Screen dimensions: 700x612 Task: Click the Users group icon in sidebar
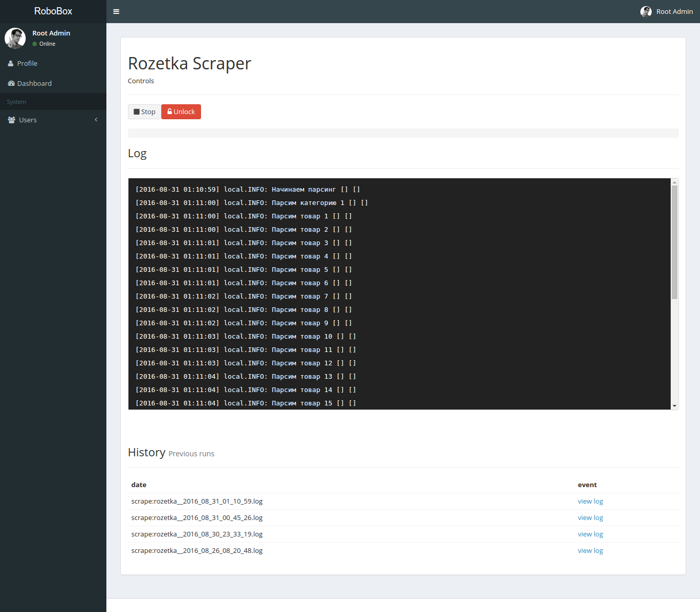[x=12, y=120]
